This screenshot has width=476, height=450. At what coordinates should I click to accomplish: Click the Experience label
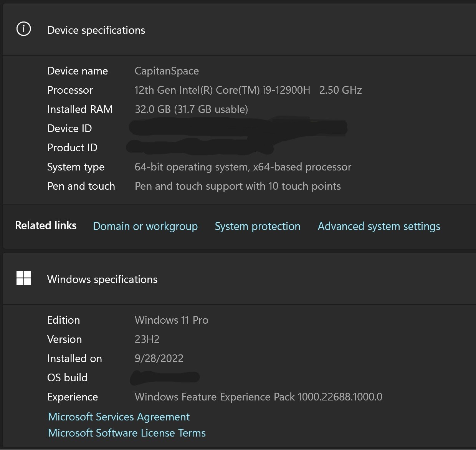(73, 397)
